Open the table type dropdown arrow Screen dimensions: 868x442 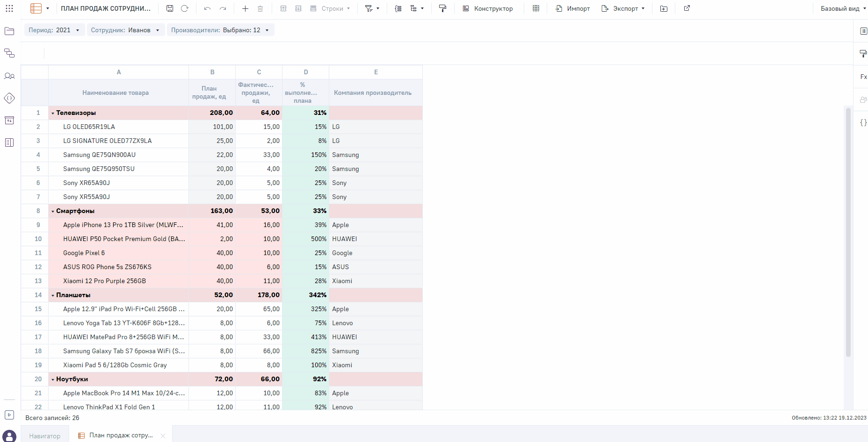click(47, 8)
